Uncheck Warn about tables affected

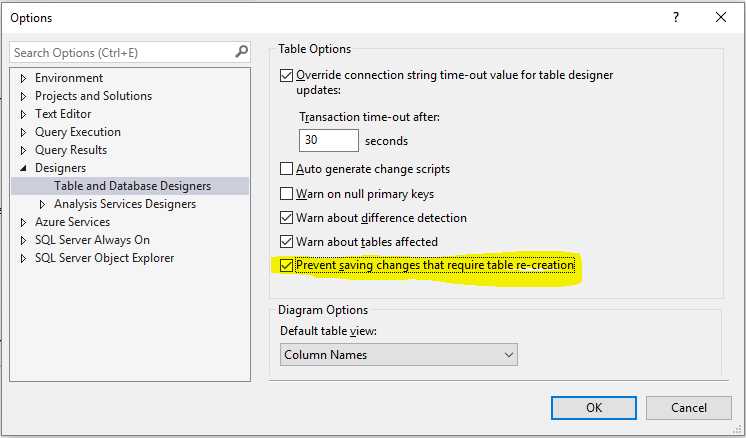[x=287, y=242]
